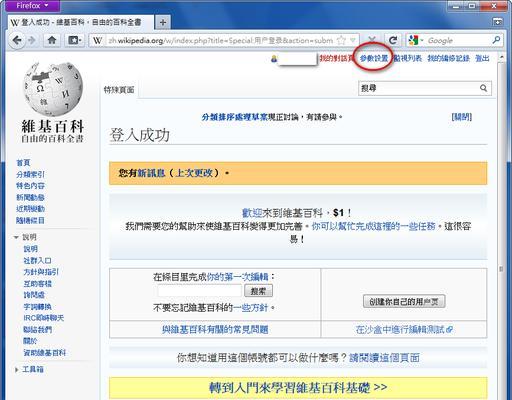Click inside the 搜尋 wiki search field
Image resolution: width=512 pixels, height=400 pixels.
(417, 88)
